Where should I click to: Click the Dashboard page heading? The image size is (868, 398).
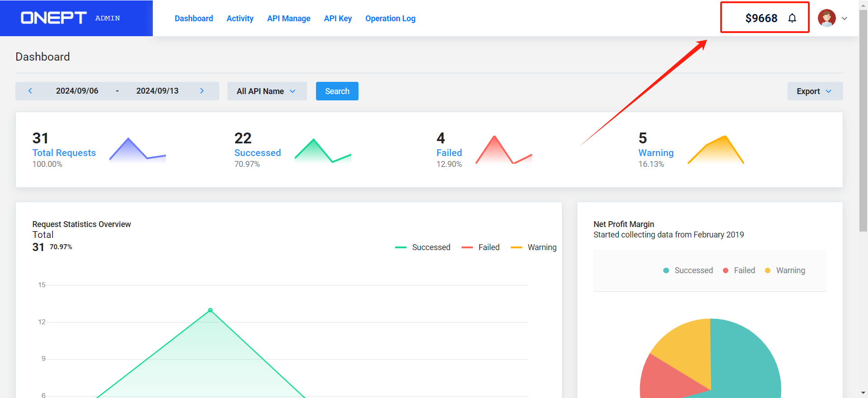coord(43,57)
